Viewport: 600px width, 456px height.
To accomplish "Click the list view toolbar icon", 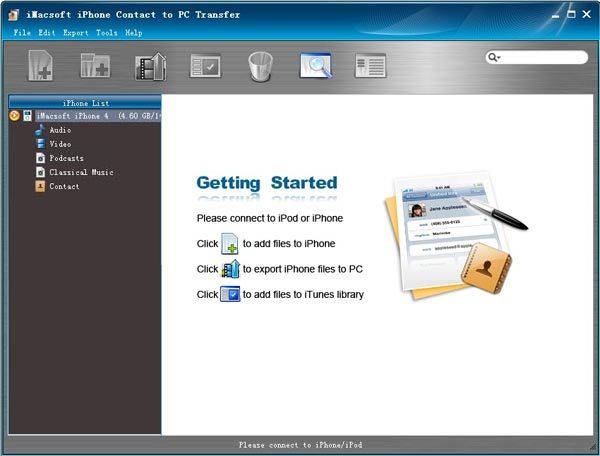I will pos(370,66).
